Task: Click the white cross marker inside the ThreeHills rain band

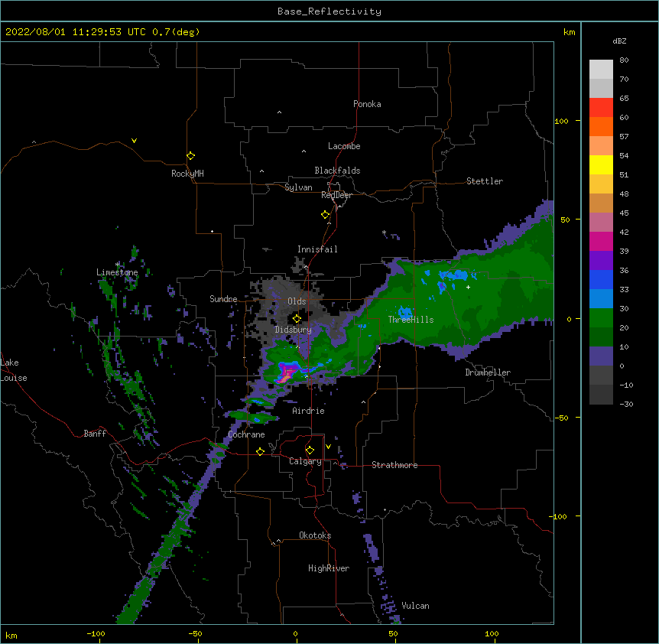Action: tap(468, 287)
